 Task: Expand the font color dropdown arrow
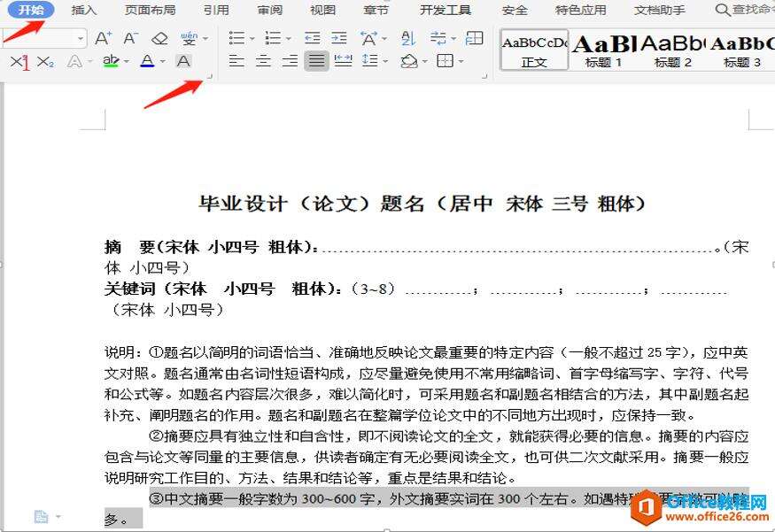[163, 62]
